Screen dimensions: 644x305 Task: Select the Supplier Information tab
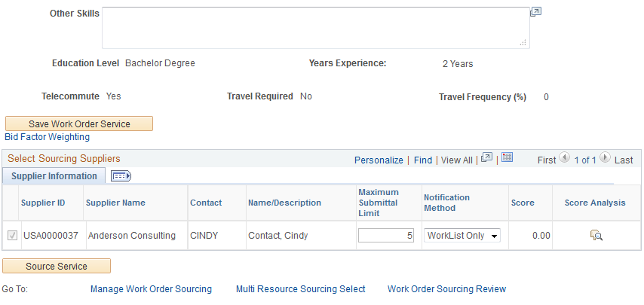click(54, 176)
